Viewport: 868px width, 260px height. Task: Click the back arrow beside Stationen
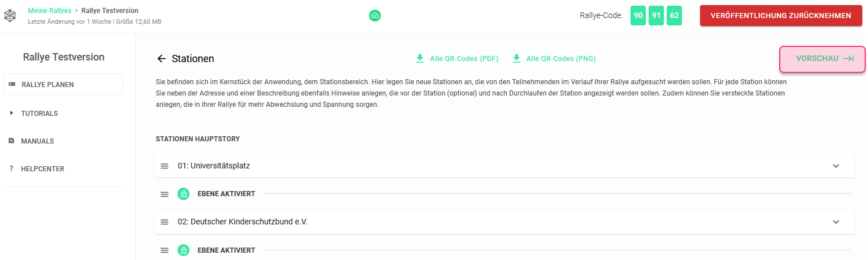point(162,59)
